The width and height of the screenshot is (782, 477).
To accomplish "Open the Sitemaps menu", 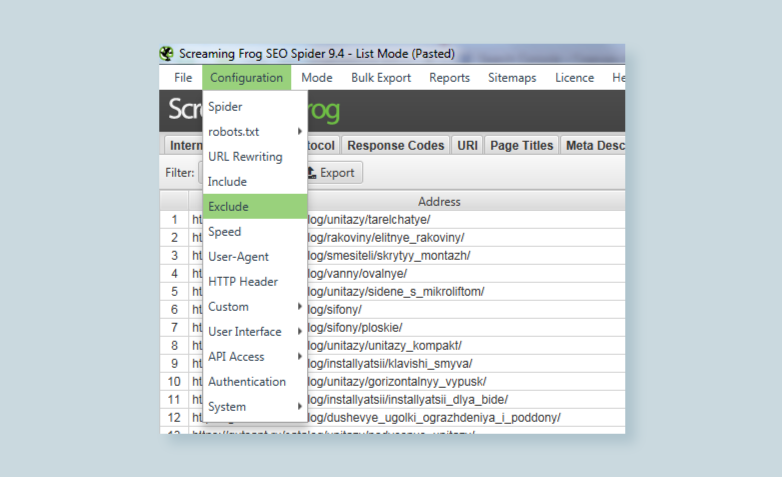I will 512,78.
